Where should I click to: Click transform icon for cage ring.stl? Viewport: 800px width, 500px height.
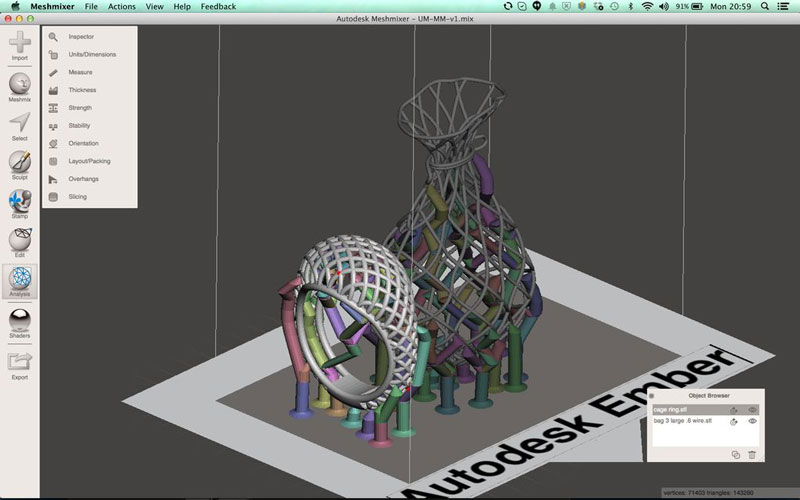click(x=734, y=410)
